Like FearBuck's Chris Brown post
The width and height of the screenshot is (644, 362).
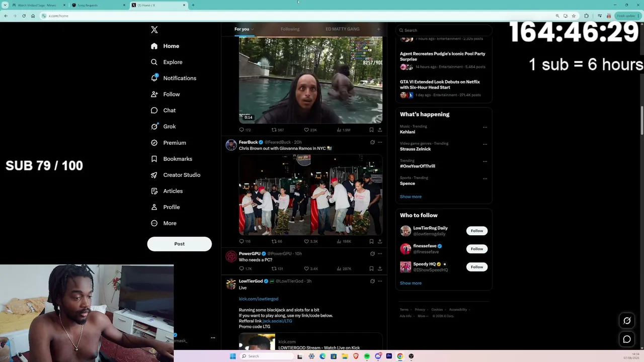311,241
